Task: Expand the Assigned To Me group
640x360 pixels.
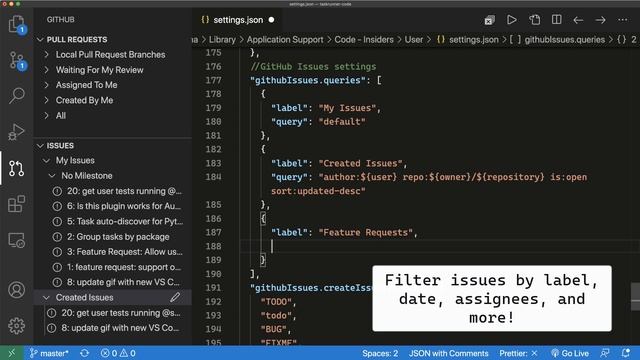Action: pos(47,85)
